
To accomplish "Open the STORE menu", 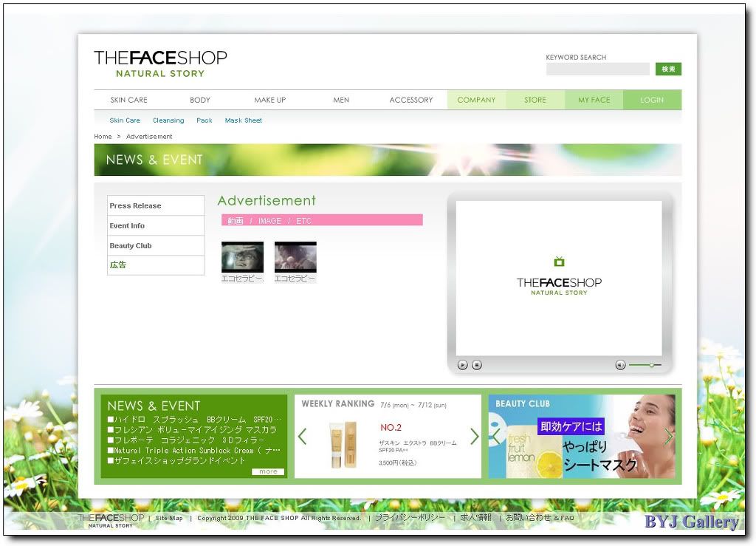I will point(535,100).
